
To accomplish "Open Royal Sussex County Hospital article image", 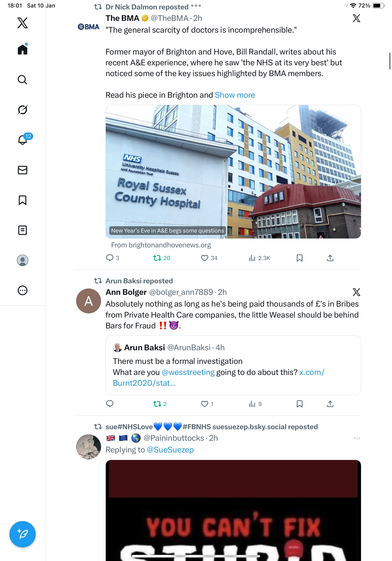I will (233, 171).
